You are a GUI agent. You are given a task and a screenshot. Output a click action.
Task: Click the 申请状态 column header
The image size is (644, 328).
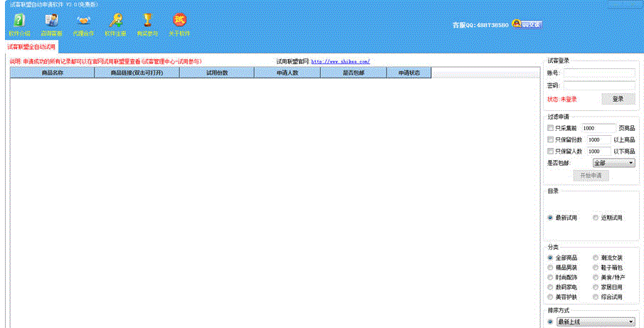(x=409, y=73)
